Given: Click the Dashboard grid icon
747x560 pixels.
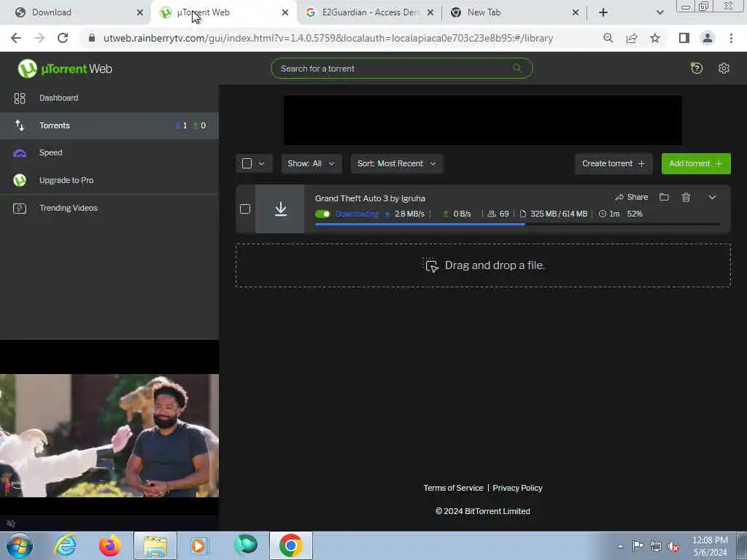Looking at the screenshot, I should click(x=20, y=98).
